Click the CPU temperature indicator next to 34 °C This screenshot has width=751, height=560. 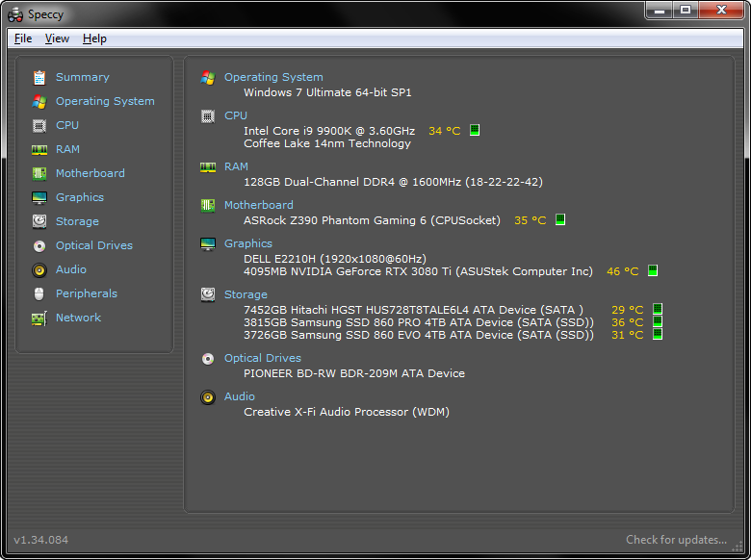(x=474, y=130)
